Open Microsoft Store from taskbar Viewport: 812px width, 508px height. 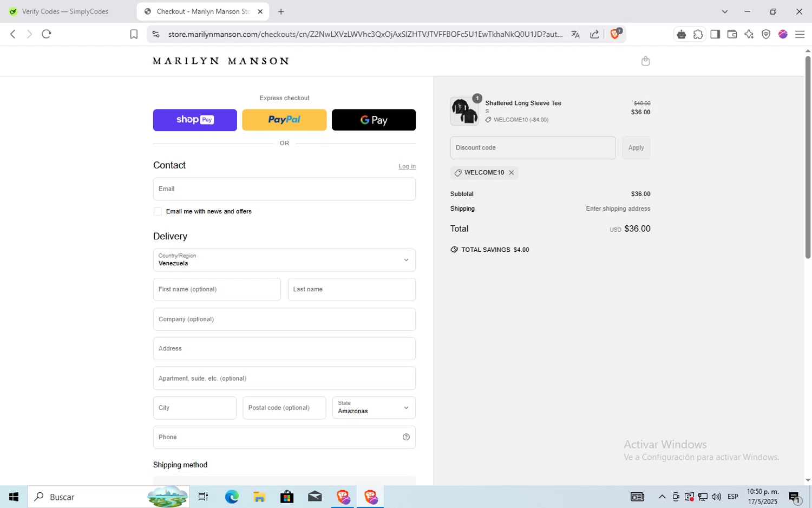(287, 497)
